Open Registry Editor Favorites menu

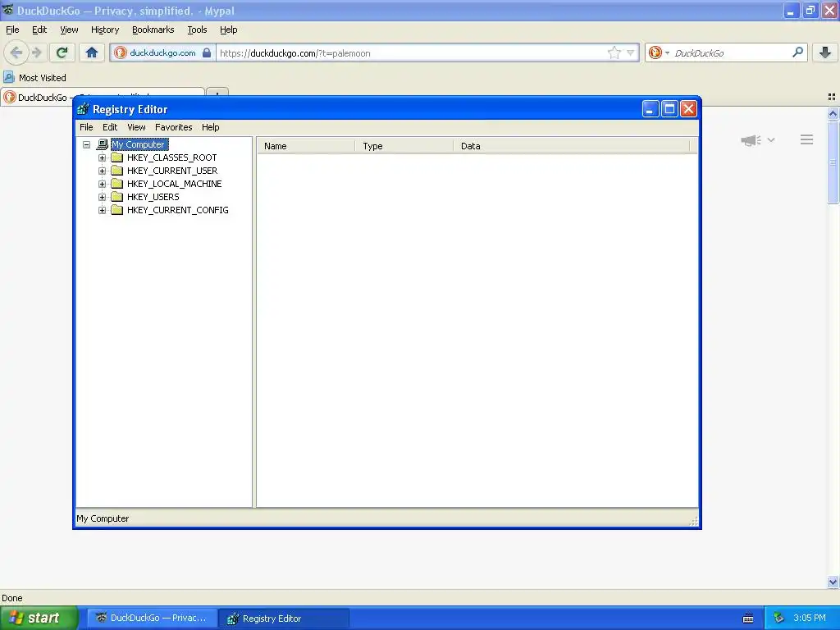(174, 127)
